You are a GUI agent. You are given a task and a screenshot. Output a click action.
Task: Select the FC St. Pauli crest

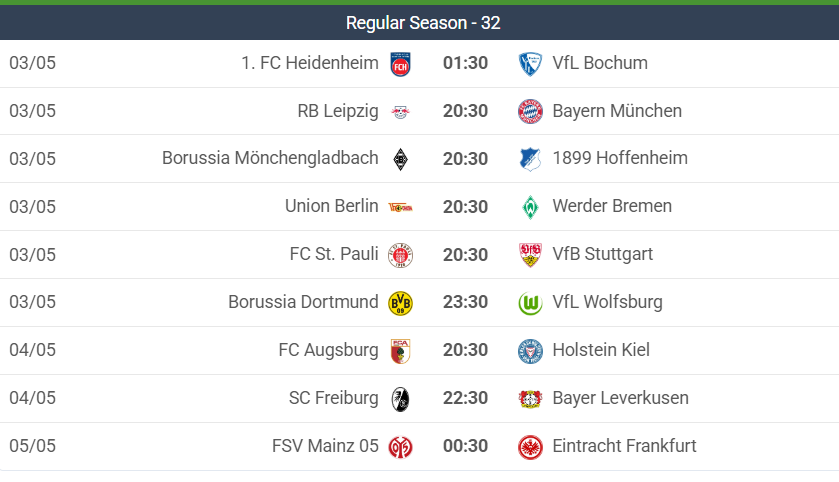(x=400, y=255)
